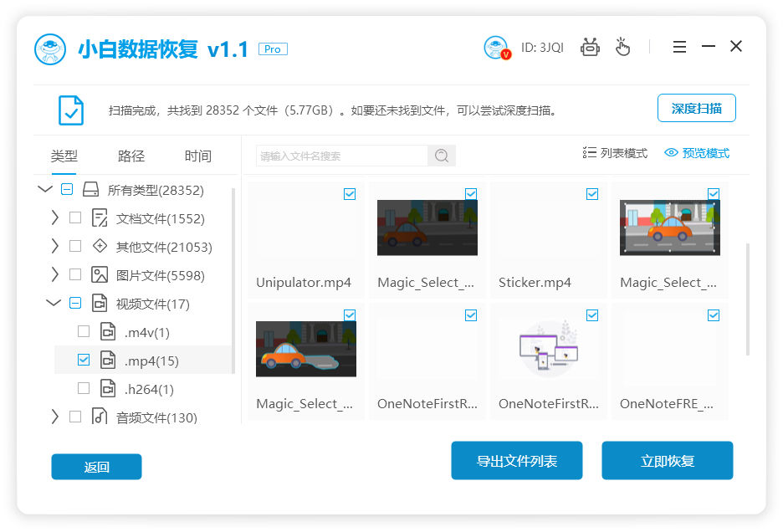Click the robot customer service icon

tap(590, 48)
